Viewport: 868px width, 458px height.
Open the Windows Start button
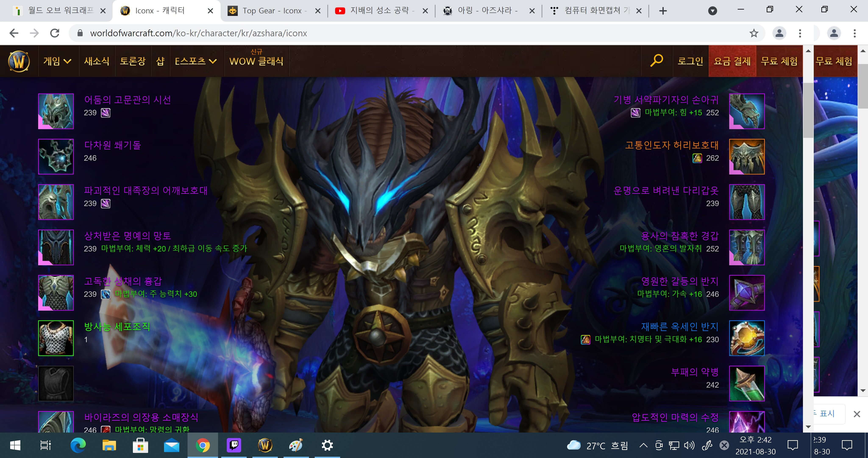point(15,445)
